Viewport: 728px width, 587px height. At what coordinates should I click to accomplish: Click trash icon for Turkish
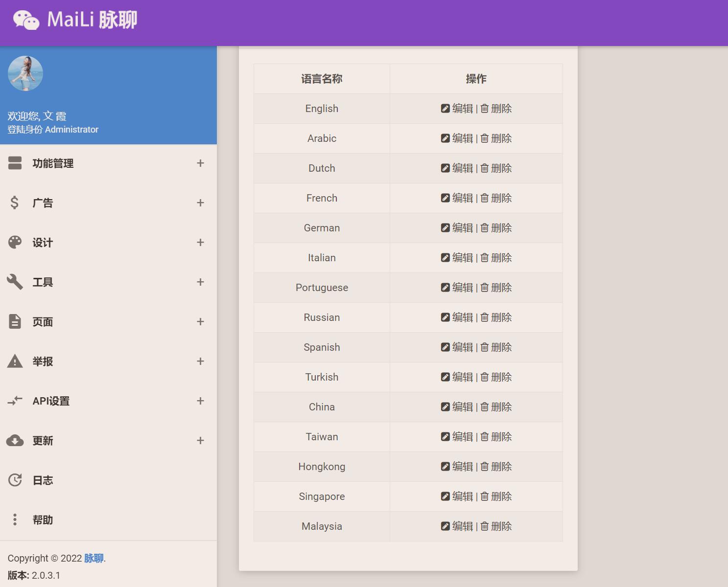pyautogui.click(x=485, y=377)
